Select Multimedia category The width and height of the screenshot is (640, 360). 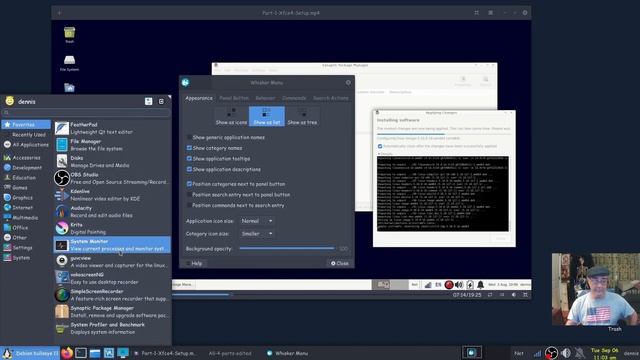tap(26, 218)
